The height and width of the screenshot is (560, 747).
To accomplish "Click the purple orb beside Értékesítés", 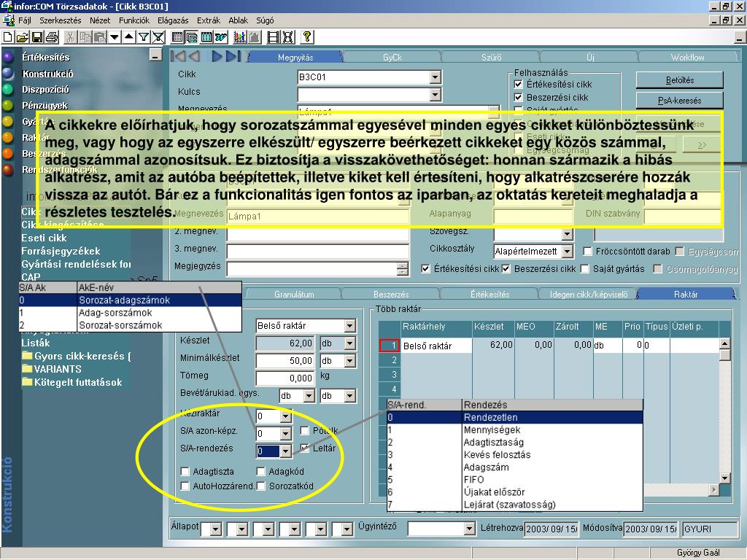I will click(8, 57).
